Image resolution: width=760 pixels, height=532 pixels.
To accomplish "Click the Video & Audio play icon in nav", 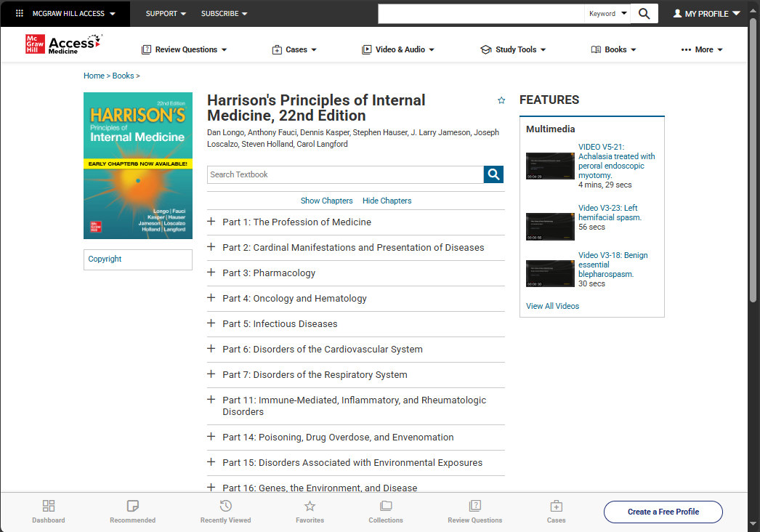I will (366, 49).
